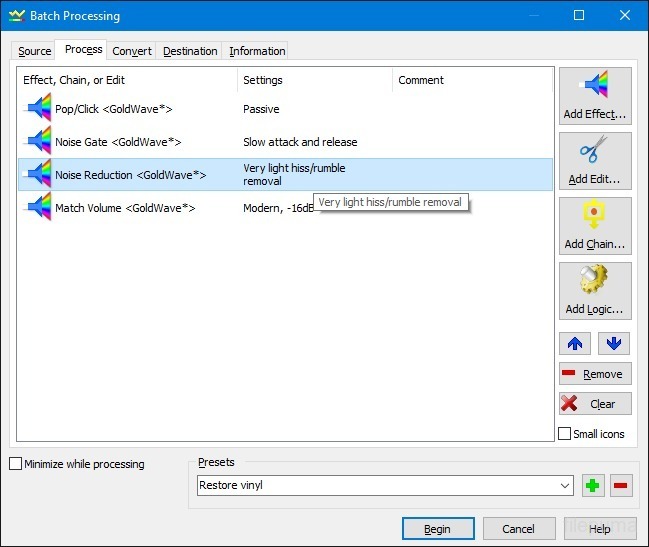Open the Convert tab

tap(132, 51)
